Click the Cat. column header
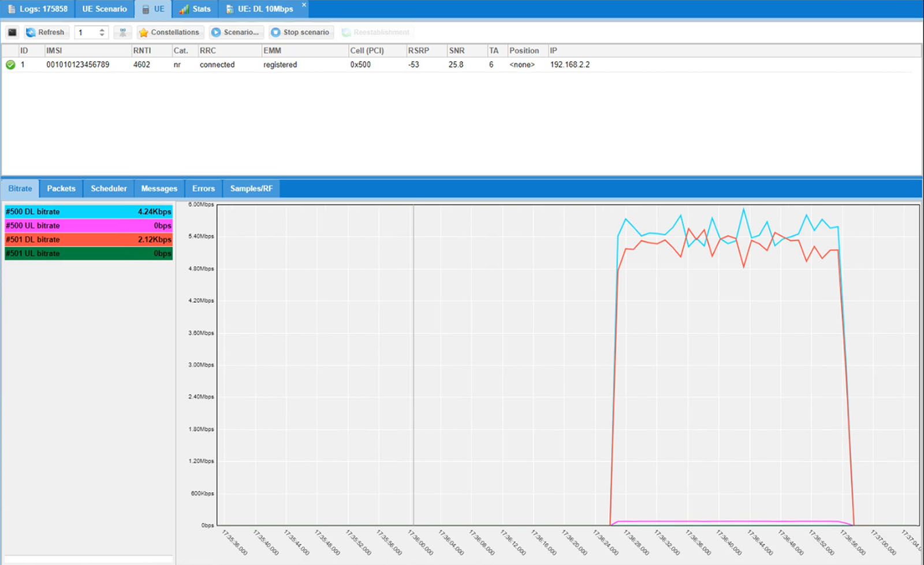Image resolution: width=924 pixels, height=565 pixels. [x=185, y=51]
